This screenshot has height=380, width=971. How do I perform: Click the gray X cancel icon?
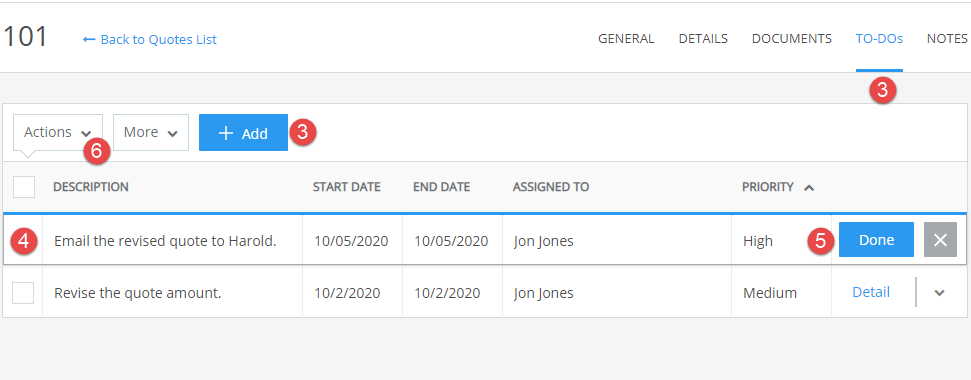tap(940, 240)
